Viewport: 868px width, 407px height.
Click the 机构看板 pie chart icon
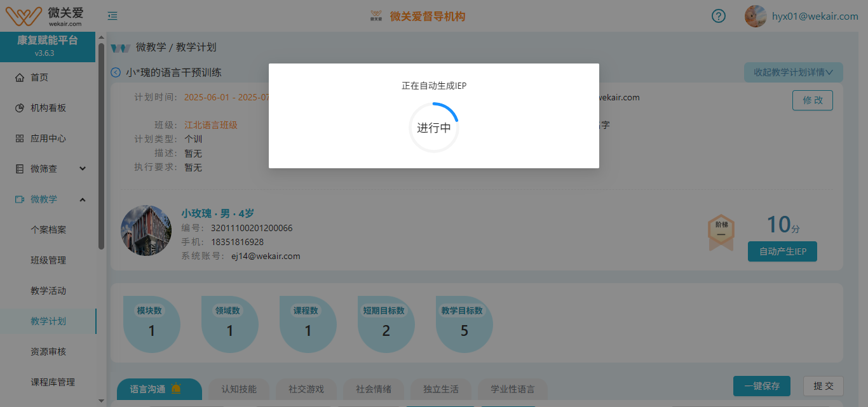(x=20, y=108)
